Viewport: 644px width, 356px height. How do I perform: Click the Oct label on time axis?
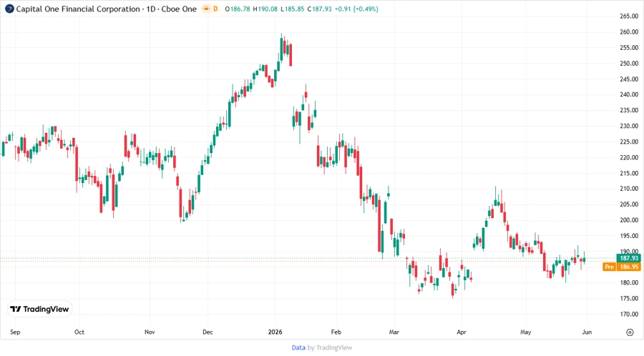pos(79,332)
